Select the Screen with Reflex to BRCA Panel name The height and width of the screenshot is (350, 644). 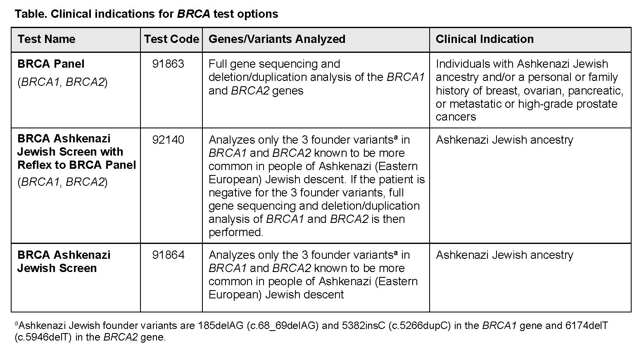[x=76, y=151]
